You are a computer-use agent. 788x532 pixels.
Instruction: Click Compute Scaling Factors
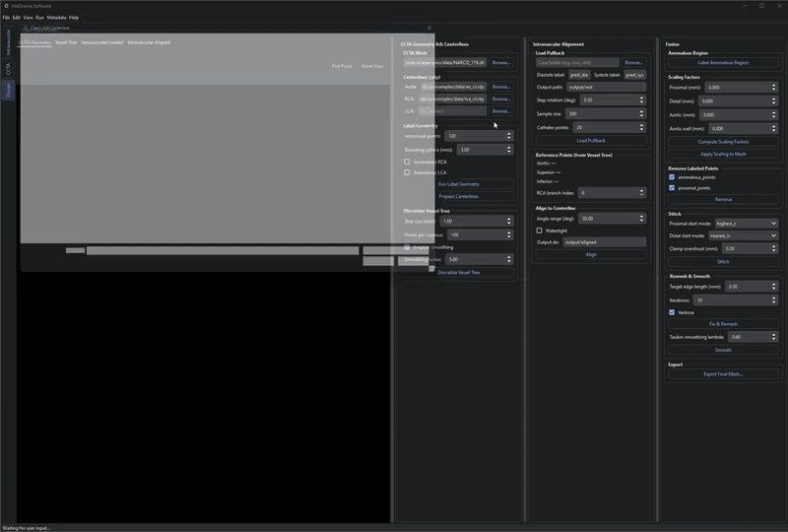723,142
